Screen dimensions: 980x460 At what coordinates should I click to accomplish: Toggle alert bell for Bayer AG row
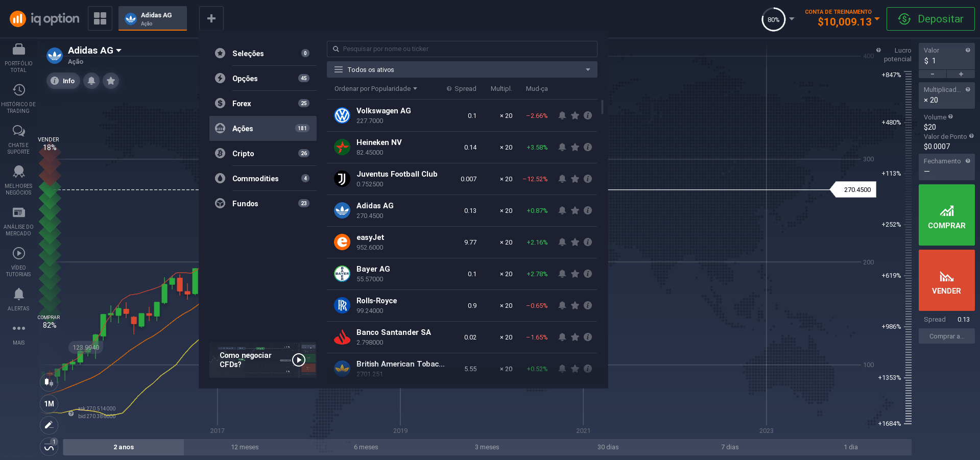coord(562,274)
